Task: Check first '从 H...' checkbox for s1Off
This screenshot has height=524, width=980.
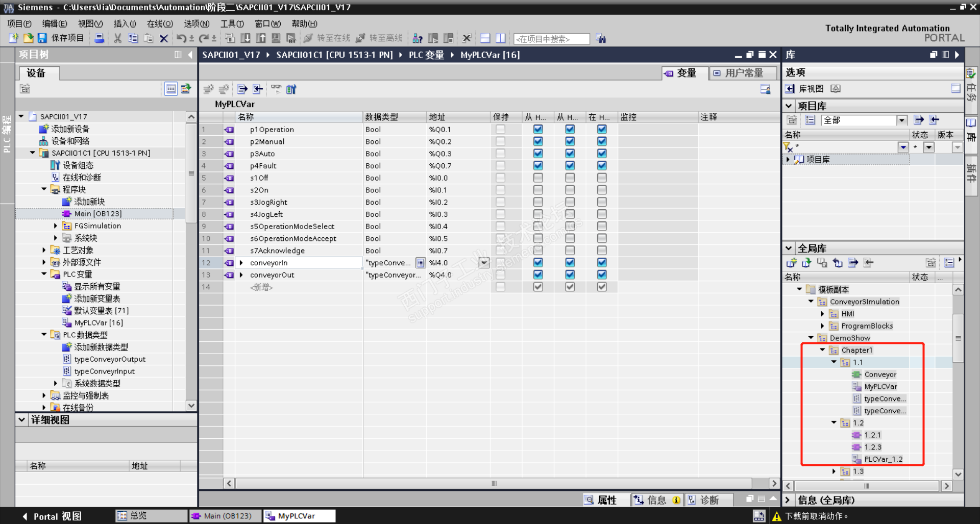Action: tap(538, 178)
